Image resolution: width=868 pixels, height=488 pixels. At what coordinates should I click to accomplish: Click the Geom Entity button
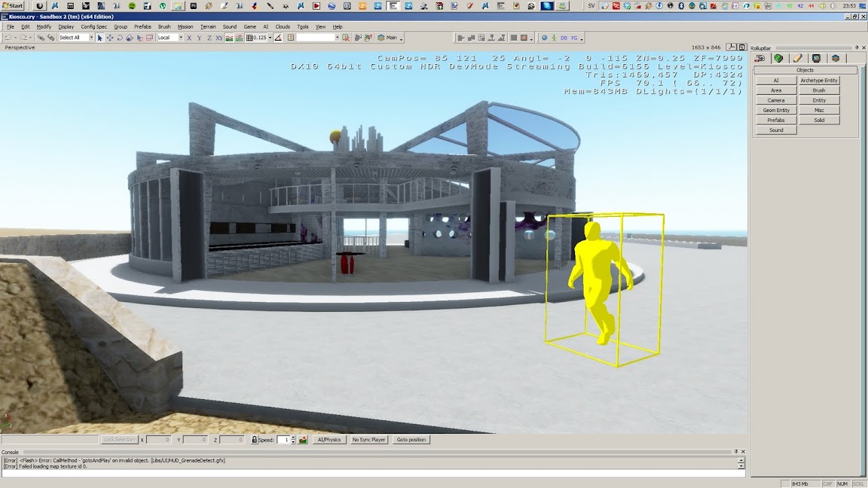pyautogui.click(x=776, y=110)
